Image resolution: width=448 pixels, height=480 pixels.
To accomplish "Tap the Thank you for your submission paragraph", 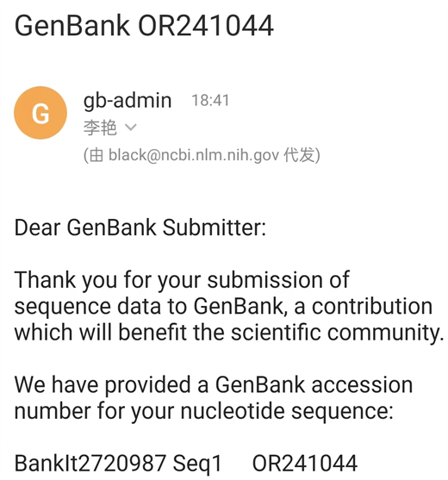I will click(x=229, y=306).
